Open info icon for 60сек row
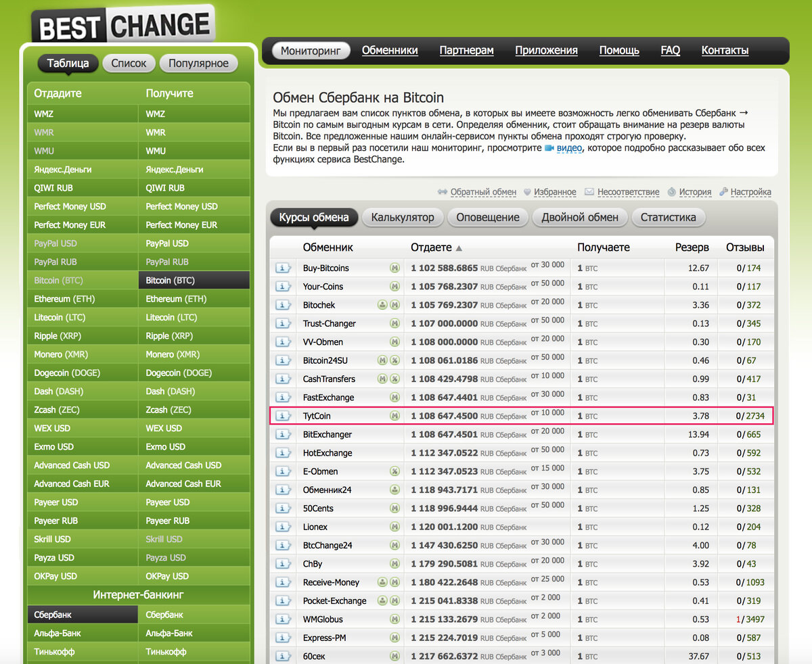 (283, 656)
